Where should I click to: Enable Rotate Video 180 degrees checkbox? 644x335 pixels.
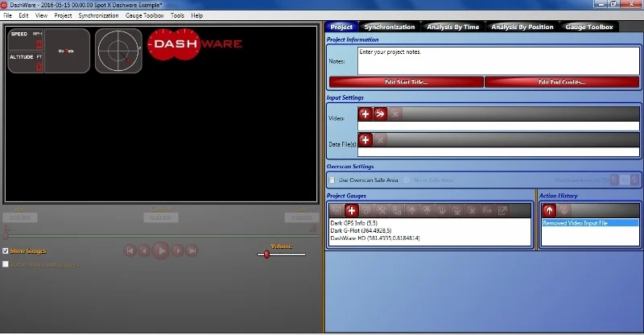[6, 264]
